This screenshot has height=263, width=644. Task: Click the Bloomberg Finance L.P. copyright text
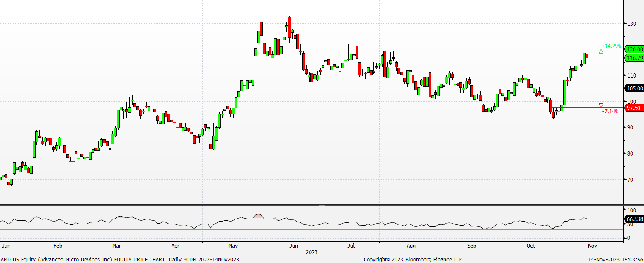414,259
